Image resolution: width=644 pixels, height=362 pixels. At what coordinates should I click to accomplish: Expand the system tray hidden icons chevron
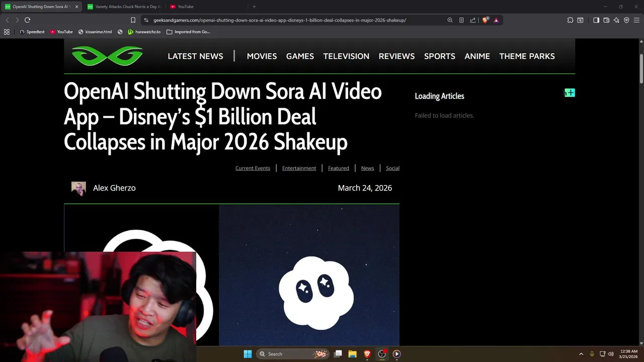click(x=581, y=354)
